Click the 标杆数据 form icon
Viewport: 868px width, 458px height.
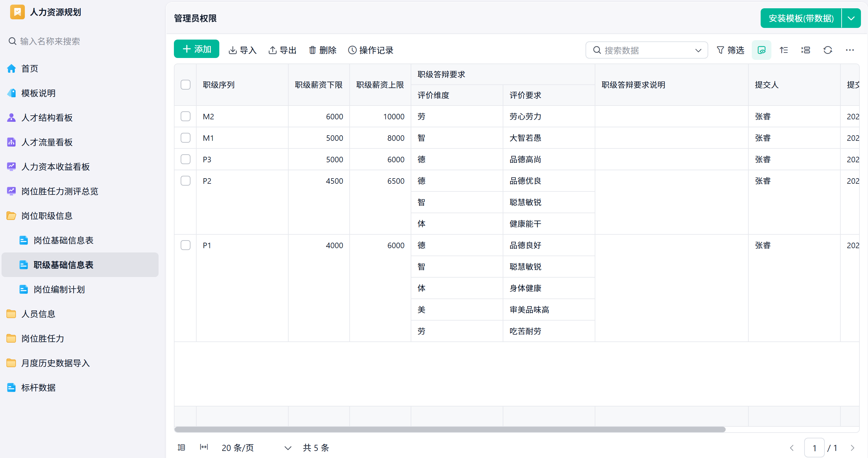[x=11, y=387]
